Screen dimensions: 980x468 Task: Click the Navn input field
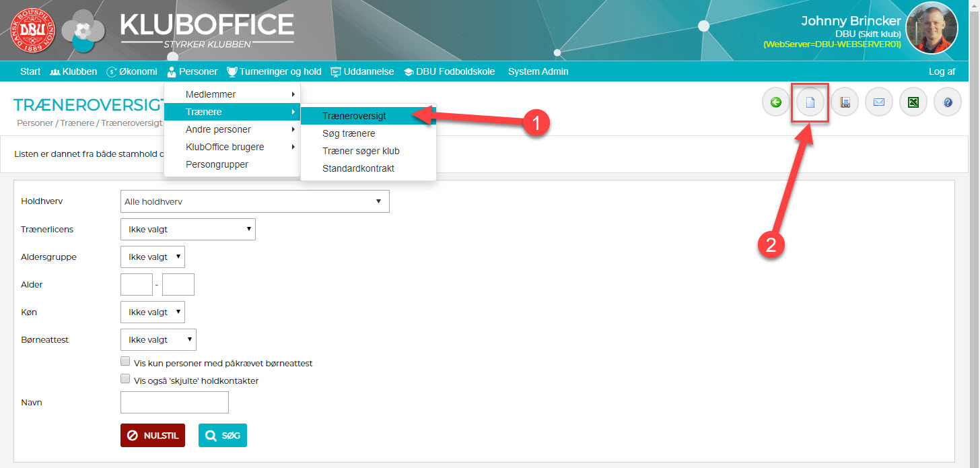point(174,402)
